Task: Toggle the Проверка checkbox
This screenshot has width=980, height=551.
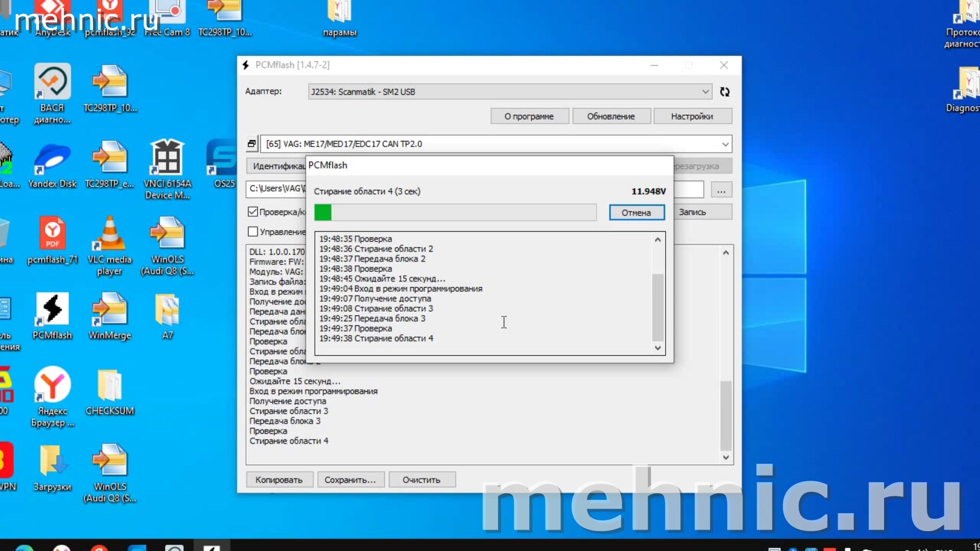Action: tap(253, 212)
